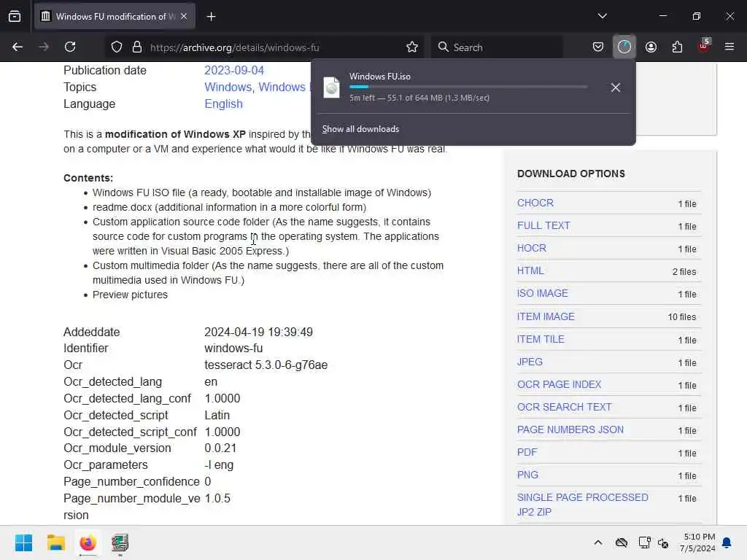Download SINGLE PAGE PROCESSED JP2 ZIP
The height and width of the screenshot is (560, 747).
click(583, 505)
